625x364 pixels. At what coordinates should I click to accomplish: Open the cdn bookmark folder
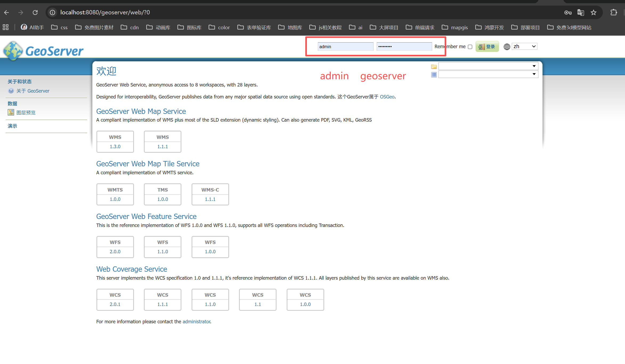coord(130,27)
